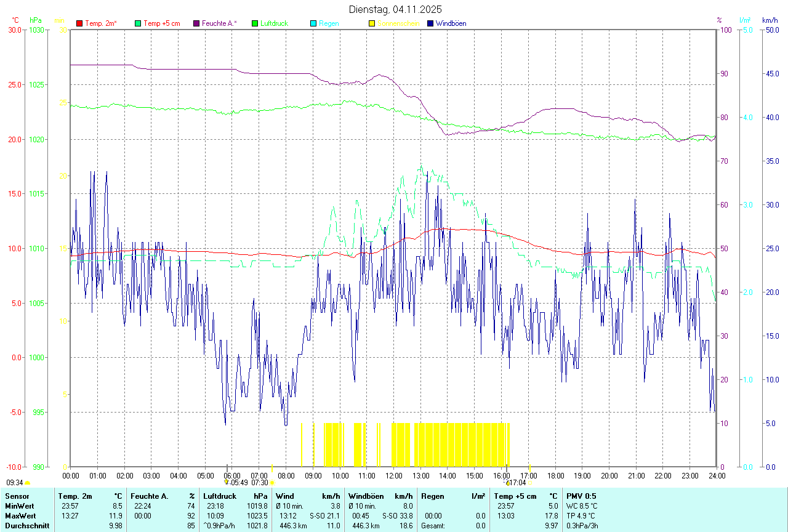Image resolution: width=788 pixels, height=532 pixels.
Task: Click the cyan Regen legend square
Action: pyautogui.click(x=313, y=23)
